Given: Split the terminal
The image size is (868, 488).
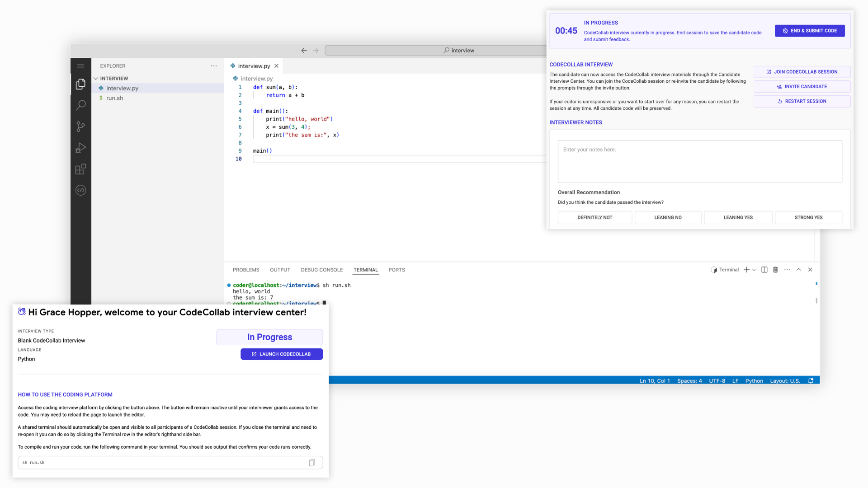Looking at the screenshot, I should tap(764, 269).
